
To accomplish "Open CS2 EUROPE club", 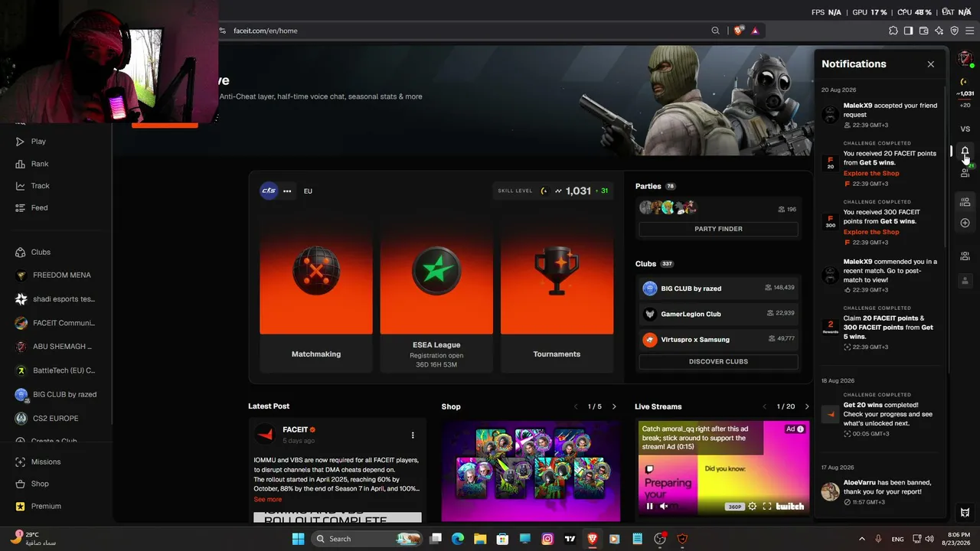I will pos(55,419).
